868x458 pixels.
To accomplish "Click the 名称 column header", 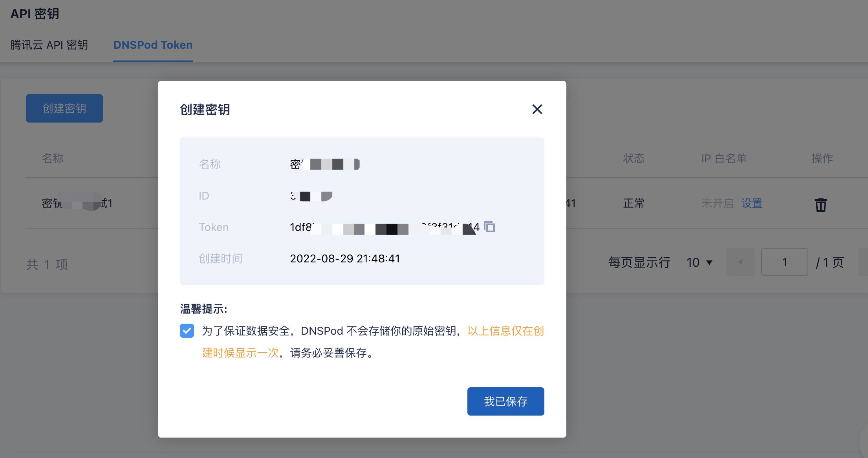I will click(53, 158).
